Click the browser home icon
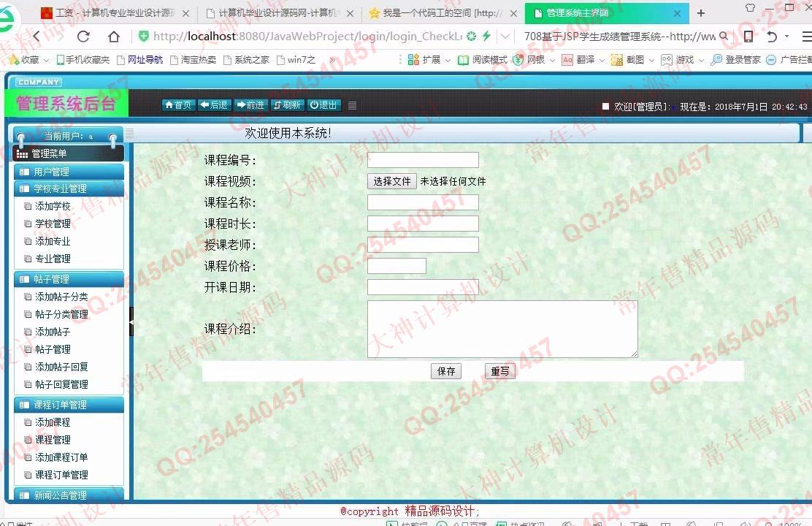This screenshot has height=526, width=812. point(114,37)
